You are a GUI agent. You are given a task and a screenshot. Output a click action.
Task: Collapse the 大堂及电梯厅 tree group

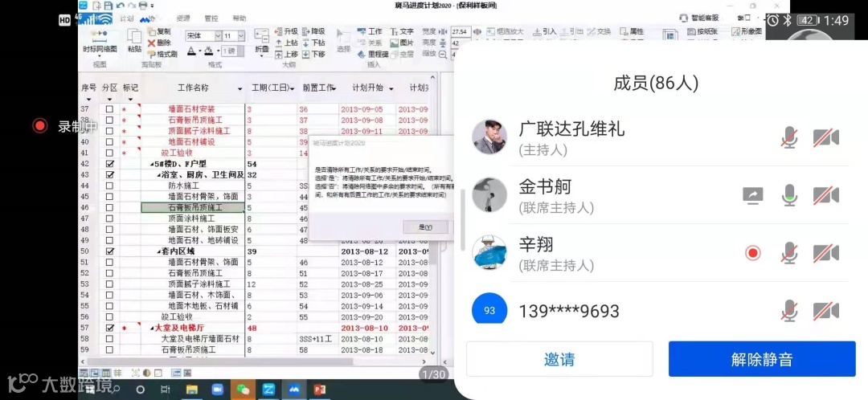(152, 328)
